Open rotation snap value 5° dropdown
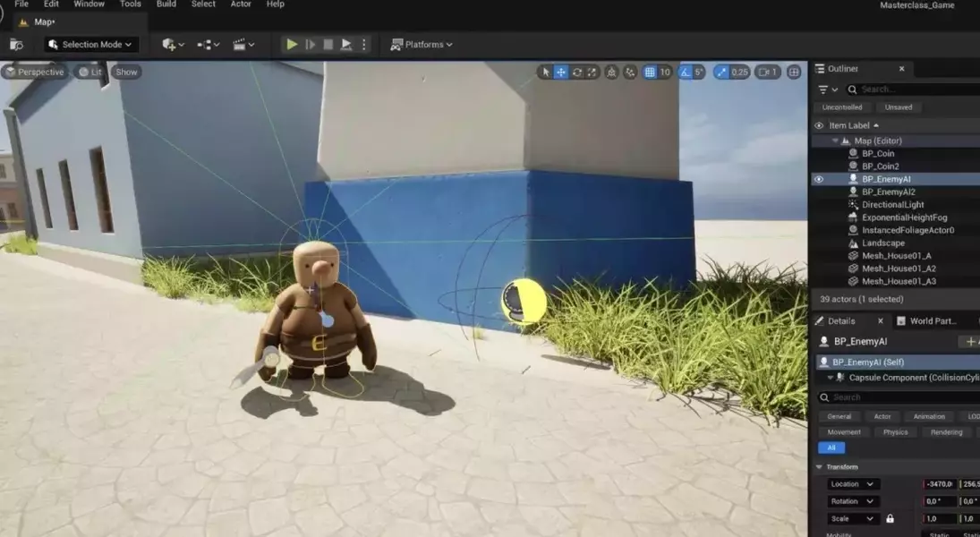Image resolution: width=980 pixels, height=537 pixels. coord(699,72)
